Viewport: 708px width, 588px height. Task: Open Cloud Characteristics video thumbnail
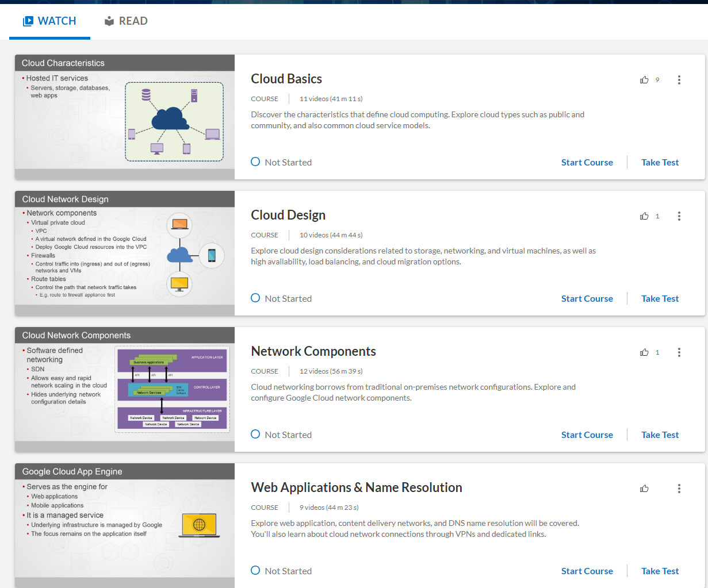(x=125, y=117)
